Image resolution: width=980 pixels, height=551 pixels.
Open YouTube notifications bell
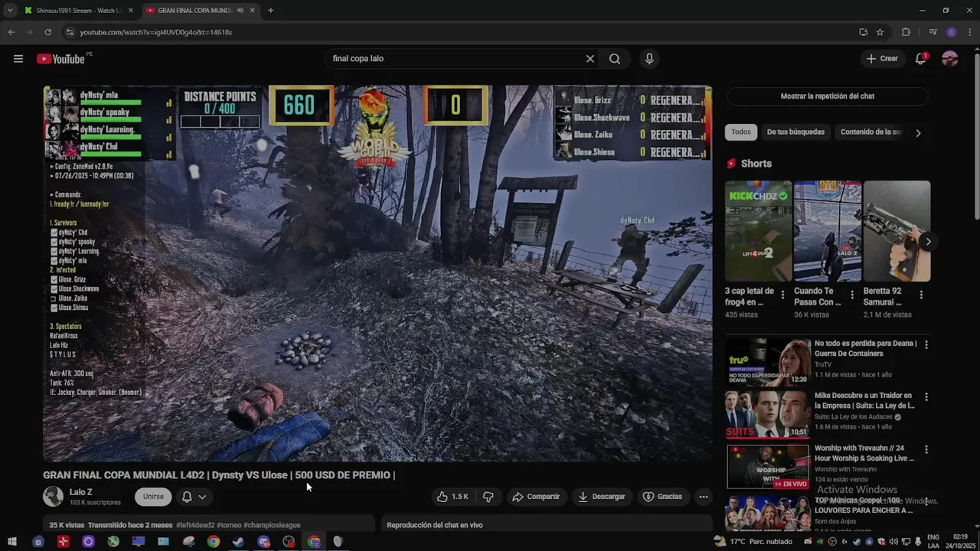[921, 59]
